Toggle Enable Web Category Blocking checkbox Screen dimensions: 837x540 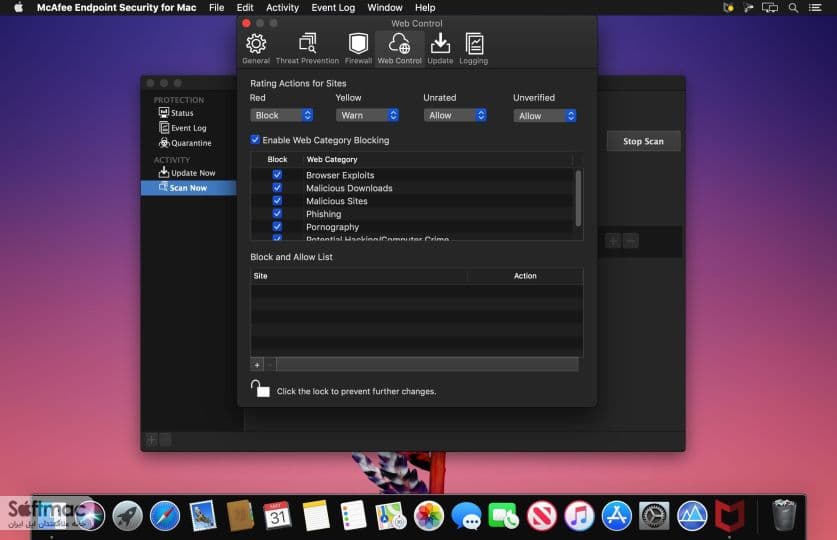[x=255, y=139]
